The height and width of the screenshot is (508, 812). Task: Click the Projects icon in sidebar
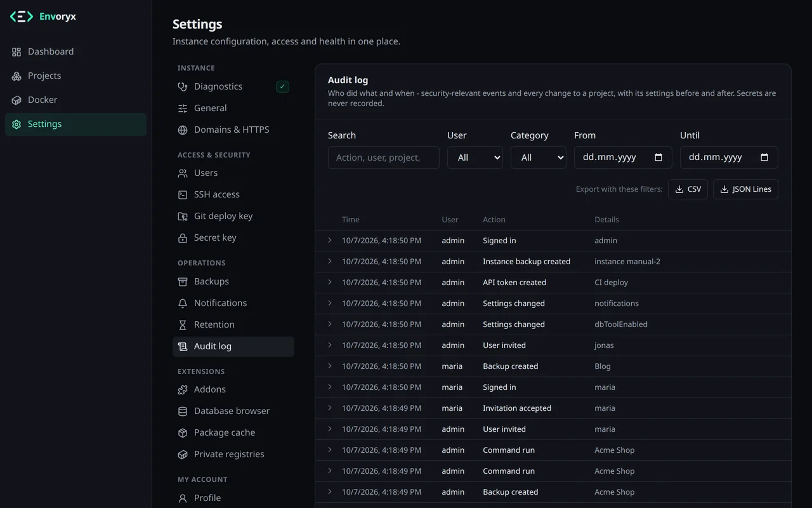click(16, 76)
